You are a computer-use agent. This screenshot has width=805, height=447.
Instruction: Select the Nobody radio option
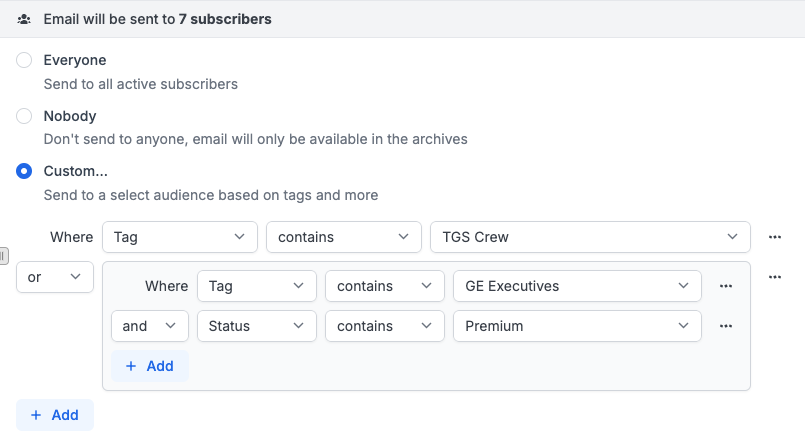[24, 116]
